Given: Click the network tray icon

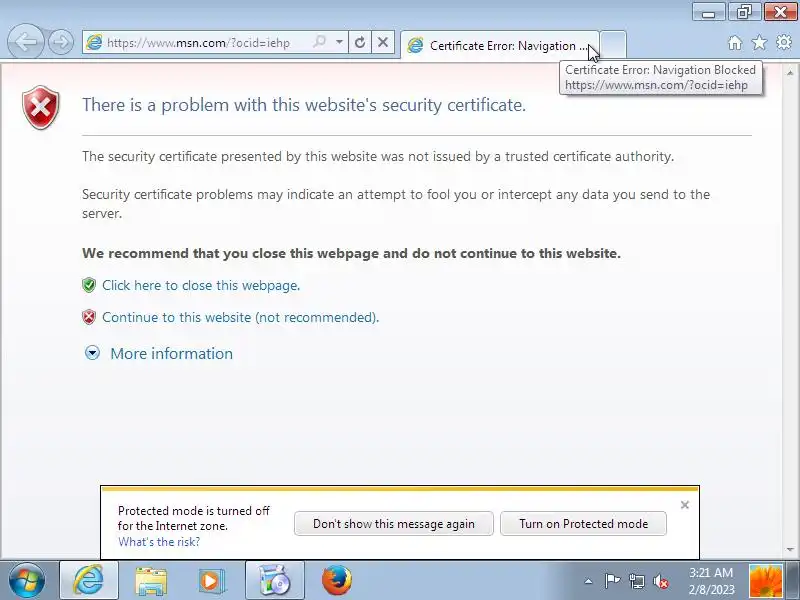Looking at the screenshot, I should coord(636,581).
